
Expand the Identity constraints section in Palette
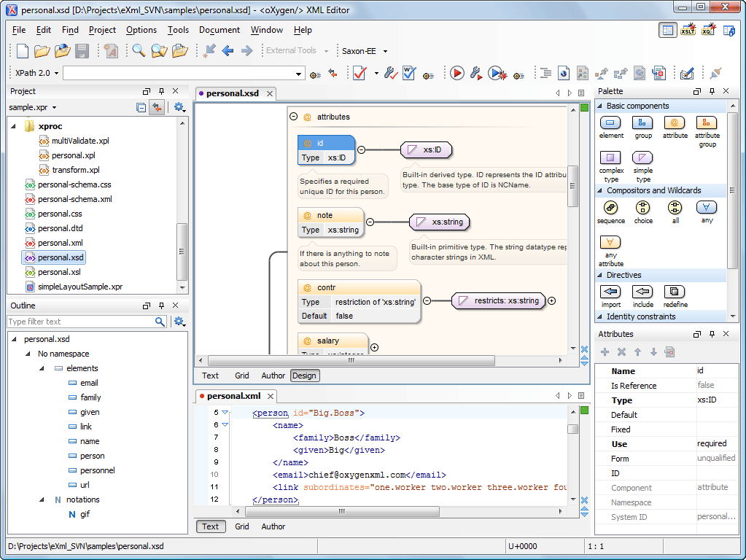(600, 316)
